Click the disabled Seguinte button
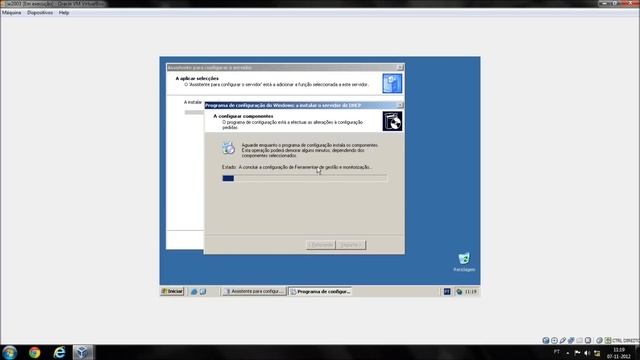 351,244
